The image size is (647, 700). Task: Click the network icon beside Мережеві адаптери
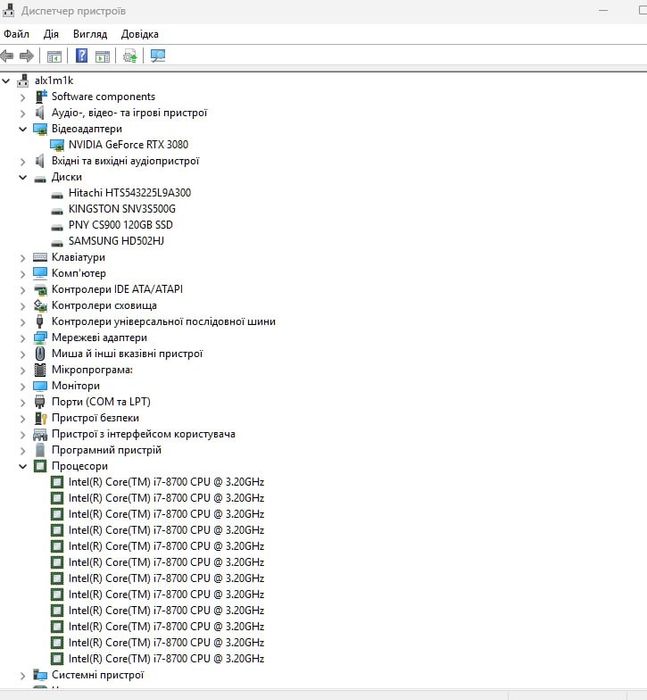pyautogui.click(x=40, y=338)
